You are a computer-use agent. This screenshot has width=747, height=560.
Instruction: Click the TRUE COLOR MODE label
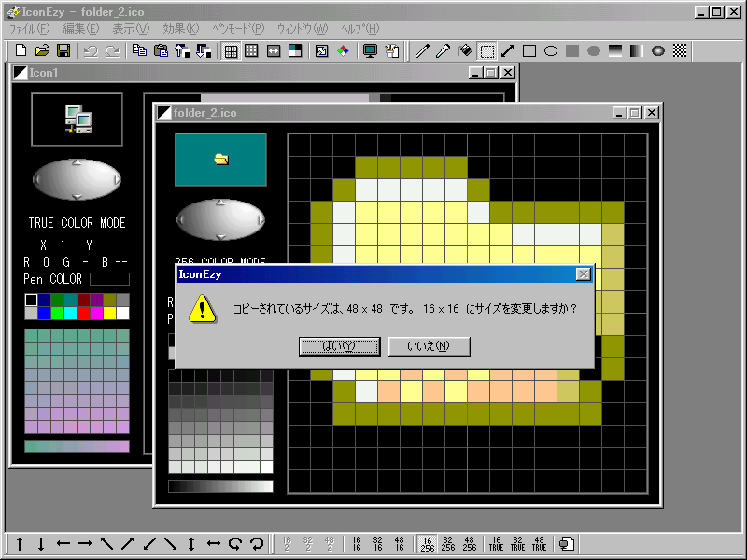(77, 223)
